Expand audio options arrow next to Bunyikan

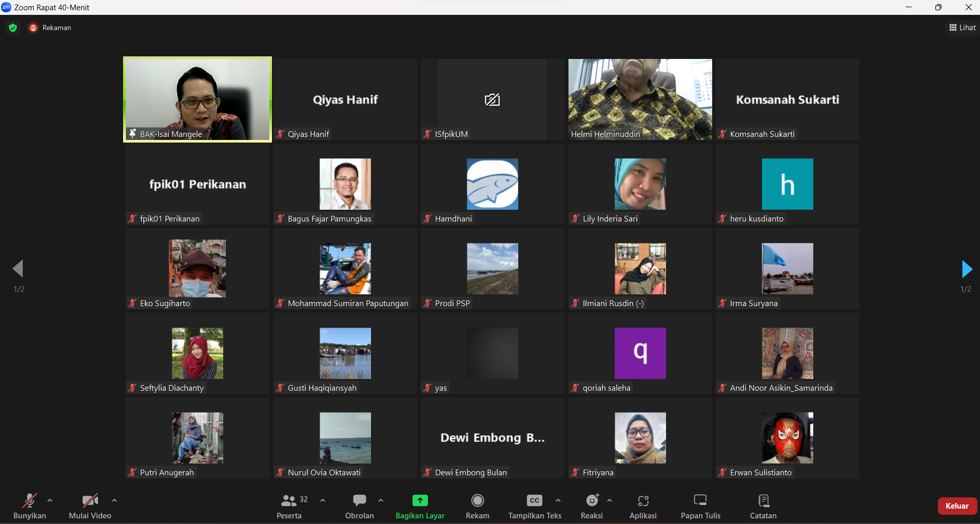click(x=50, y=500)
